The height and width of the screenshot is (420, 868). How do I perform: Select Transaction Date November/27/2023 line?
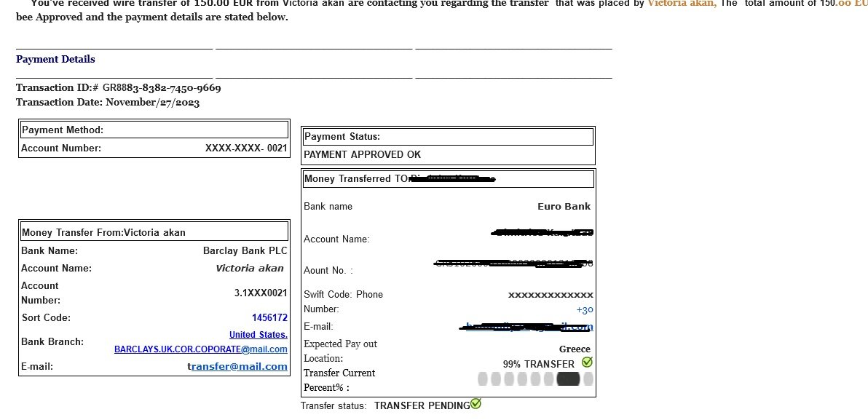108,103
